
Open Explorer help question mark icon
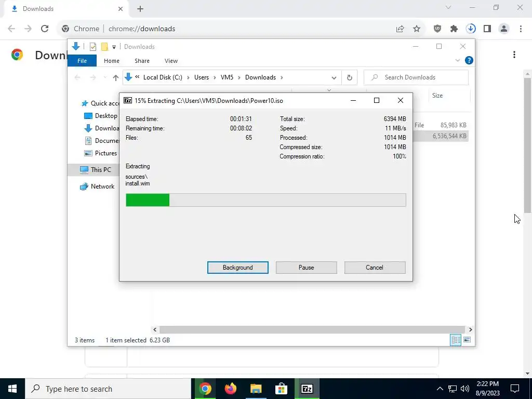[469, 60]
